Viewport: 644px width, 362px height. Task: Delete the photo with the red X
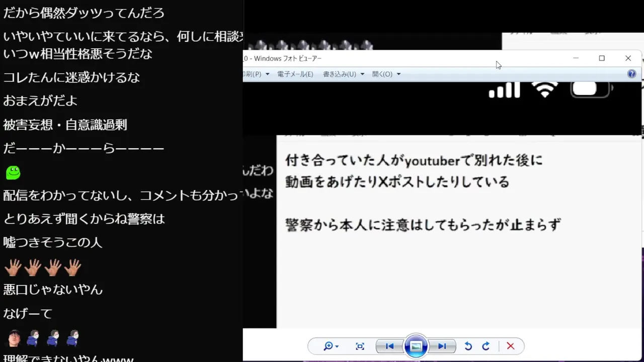511,346
